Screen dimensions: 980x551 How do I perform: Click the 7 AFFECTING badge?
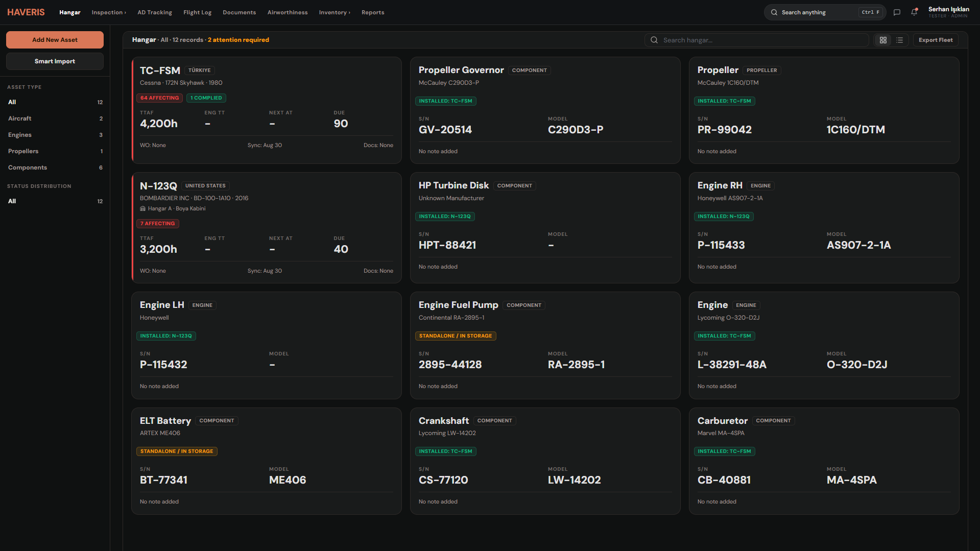pyautogui.click(x=157, y=224)
